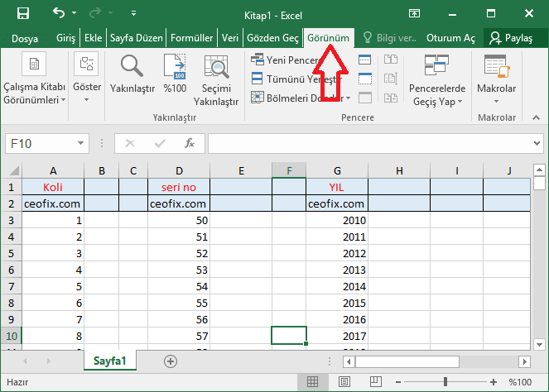Click the zoom out minus button
The image size is (549, 392).
point(398,382)
